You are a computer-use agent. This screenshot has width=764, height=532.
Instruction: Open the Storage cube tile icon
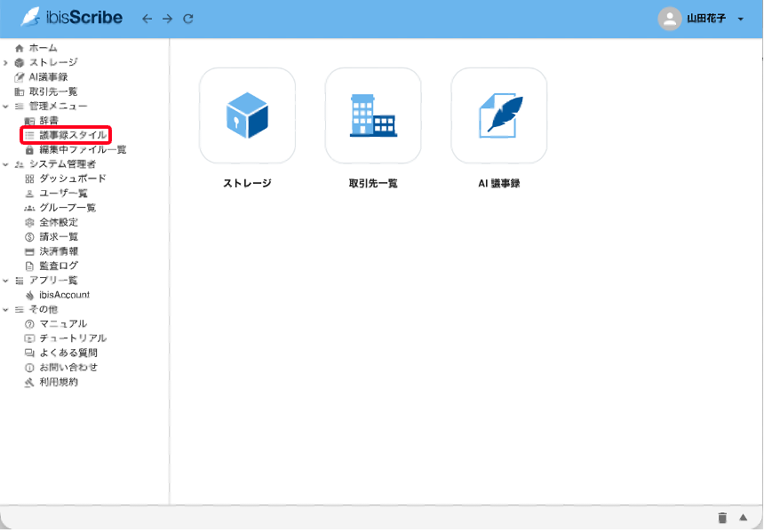(x=247, y=115)
